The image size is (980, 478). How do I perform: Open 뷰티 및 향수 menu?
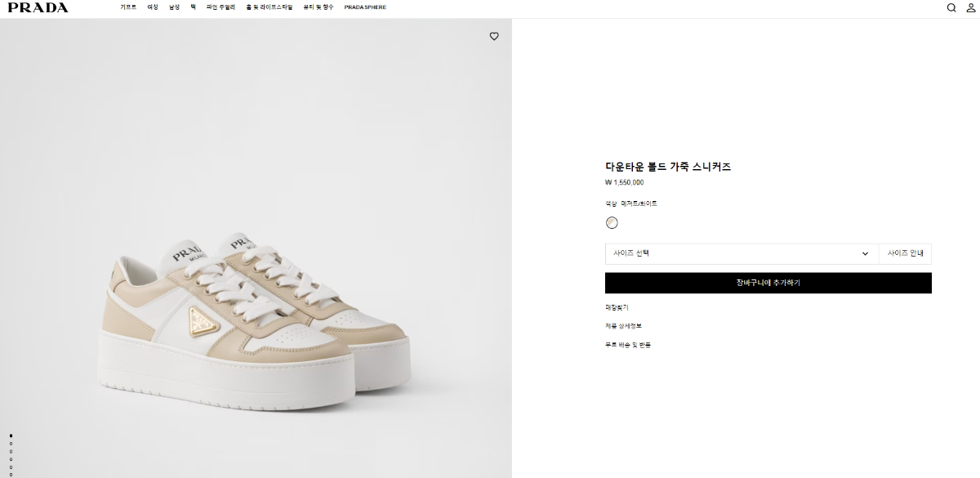[318, 7]
